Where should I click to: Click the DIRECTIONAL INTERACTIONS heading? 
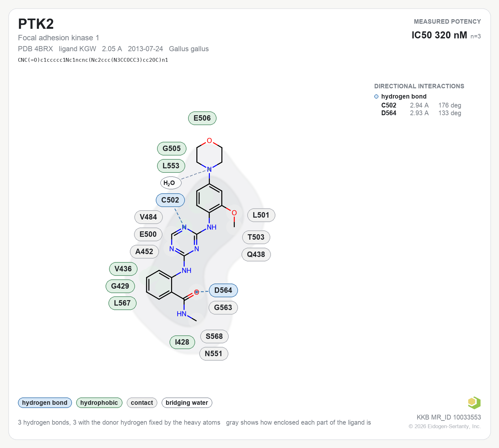(419, 86)
